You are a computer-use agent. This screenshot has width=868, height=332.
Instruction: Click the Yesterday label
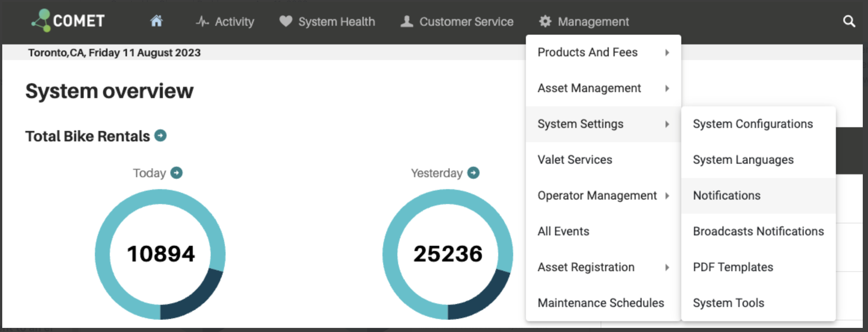point(437,173)
